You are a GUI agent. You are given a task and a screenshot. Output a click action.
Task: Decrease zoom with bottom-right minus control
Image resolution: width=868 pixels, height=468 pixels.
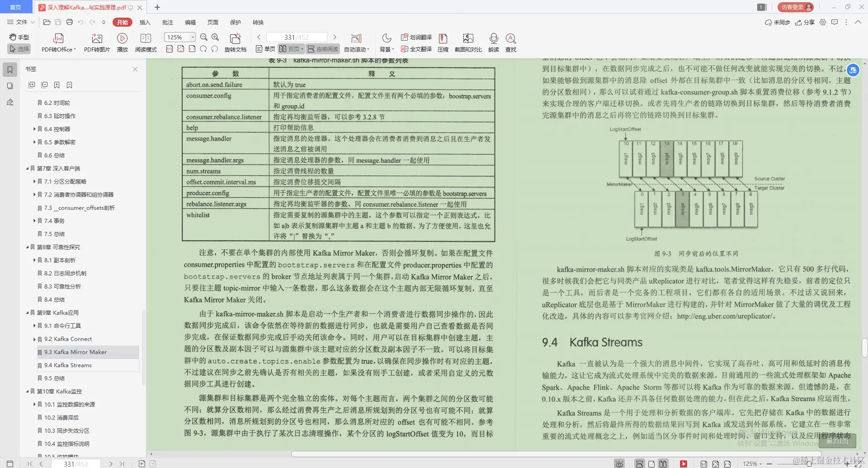point(771,463)
